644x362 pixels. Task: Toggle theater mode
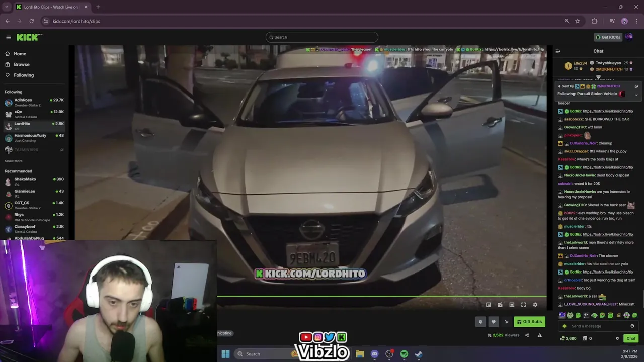pyautogui.click(x=512, y=305)
